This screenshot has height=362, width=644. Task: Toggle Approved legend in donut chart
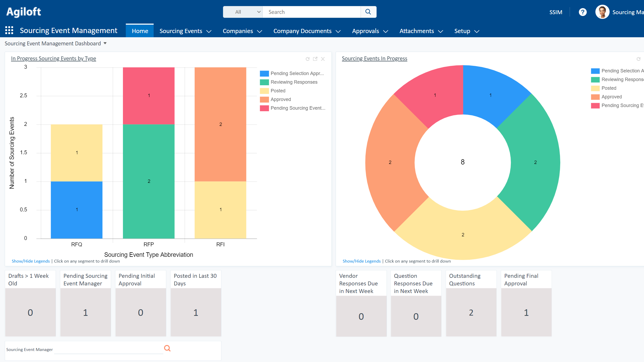click(x=606, y=97)
